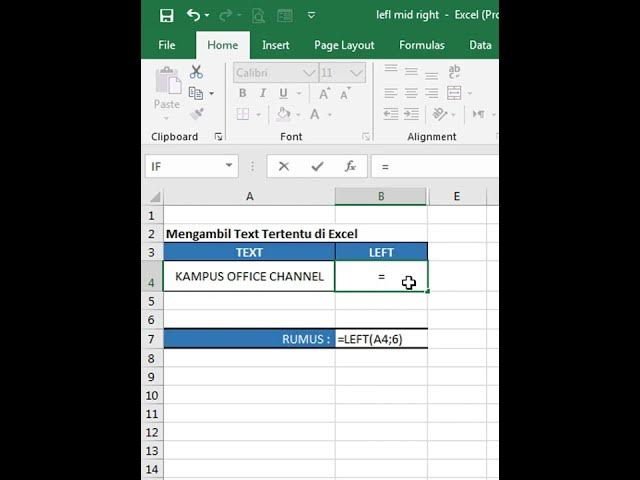
Task: Confirm formula with the Enter checkmark
Action: 317,166
